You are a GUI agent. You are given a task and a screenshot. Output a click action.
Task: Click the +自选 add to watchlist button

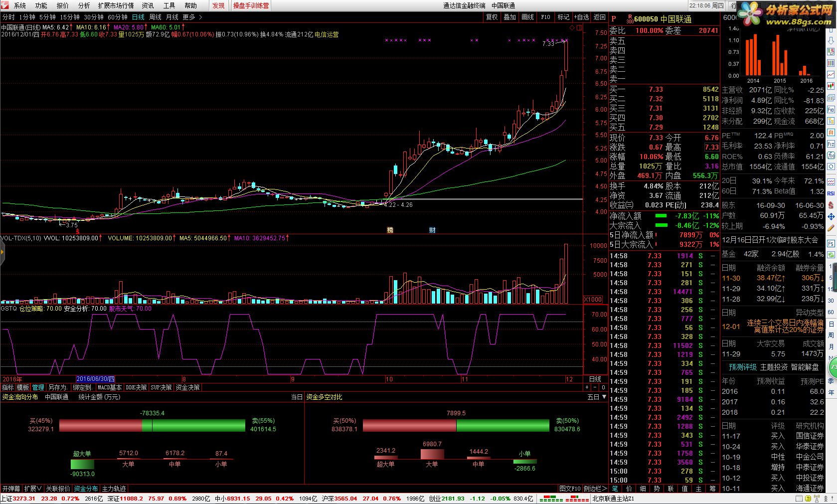tap(581, 17)
